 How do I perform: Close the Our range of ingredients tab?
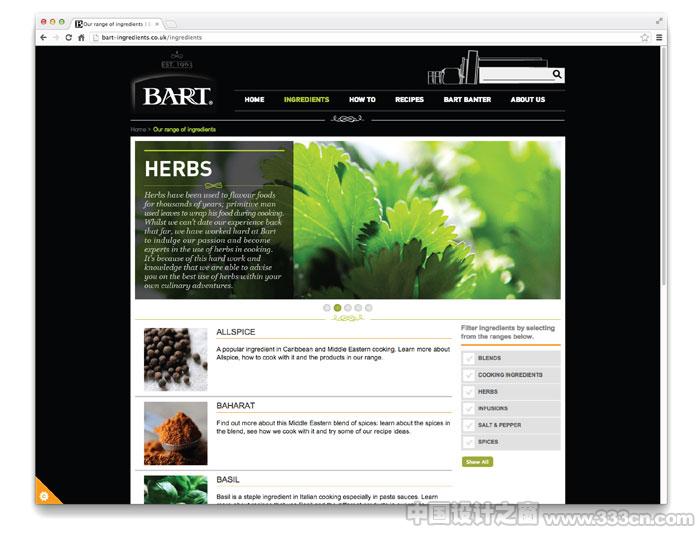tap(157, 24)
